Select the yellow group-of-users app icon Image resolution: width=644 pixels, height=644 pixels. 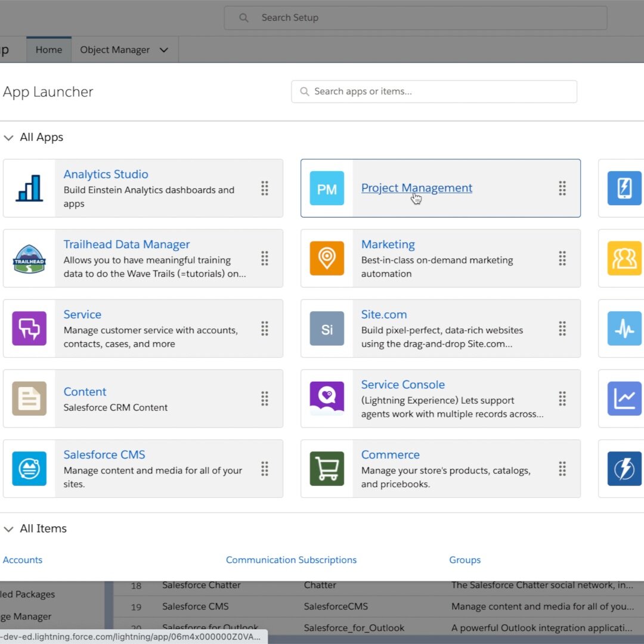(624, 258)
